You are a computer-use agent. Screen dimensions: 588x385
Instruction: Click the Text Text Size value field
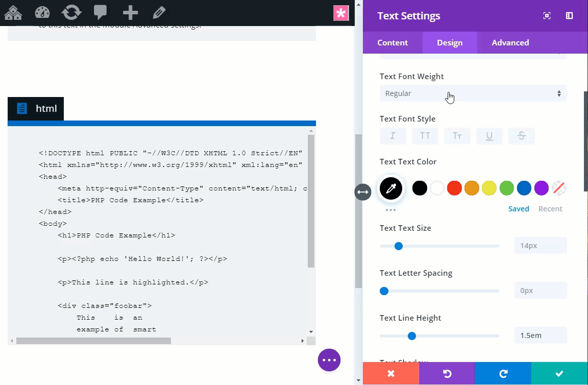tap(540, 246)
